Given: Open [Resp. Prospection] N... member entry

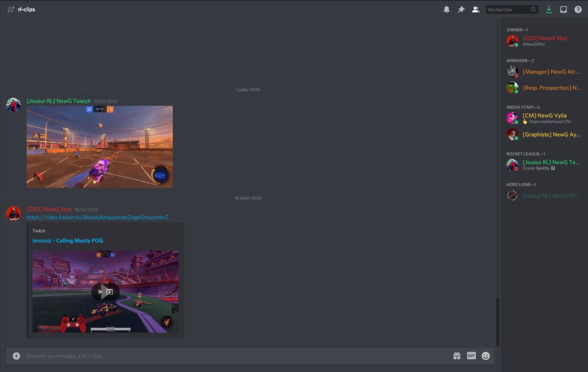Looking at the screenshot, I should (545, 88).
